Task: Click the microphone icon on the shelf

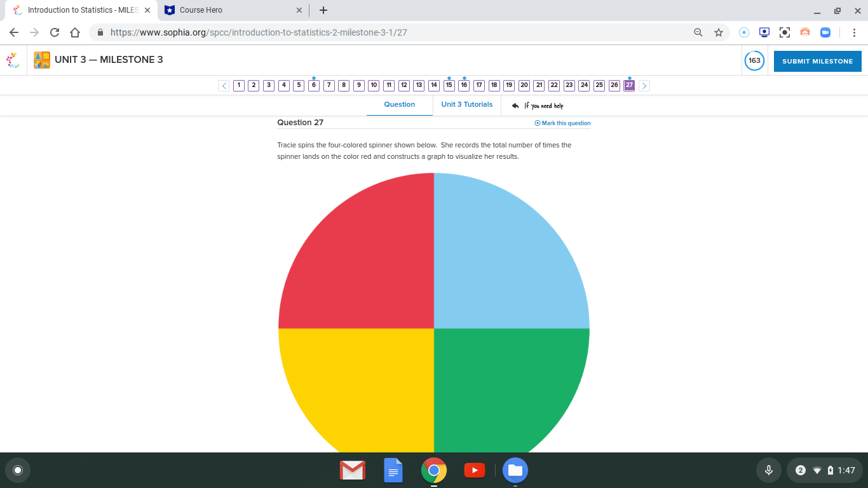Action: 769,470
